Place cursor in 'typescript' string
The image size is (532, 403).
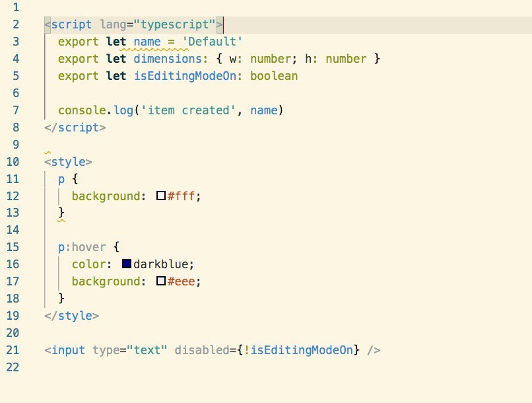pos(174,24)
